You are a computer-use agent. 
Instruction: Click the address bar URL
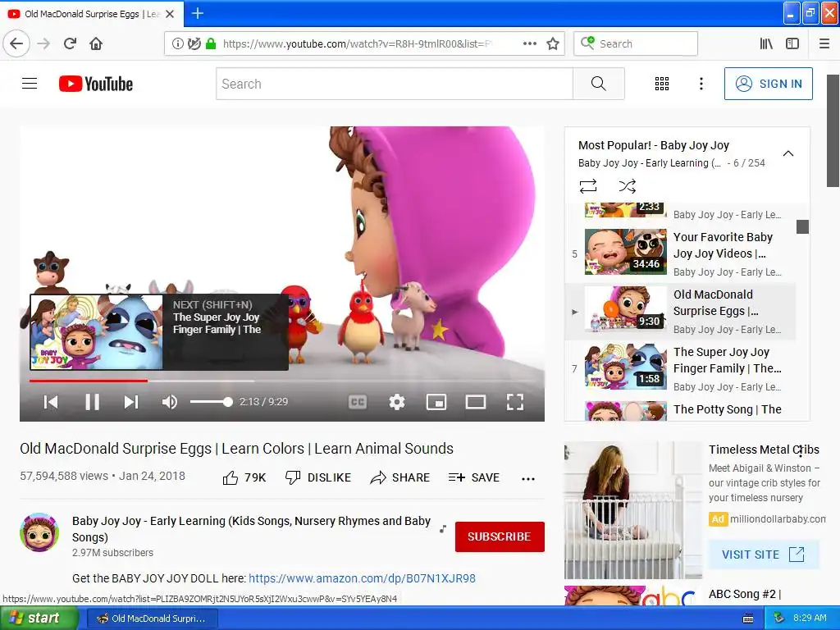point(356,43)
